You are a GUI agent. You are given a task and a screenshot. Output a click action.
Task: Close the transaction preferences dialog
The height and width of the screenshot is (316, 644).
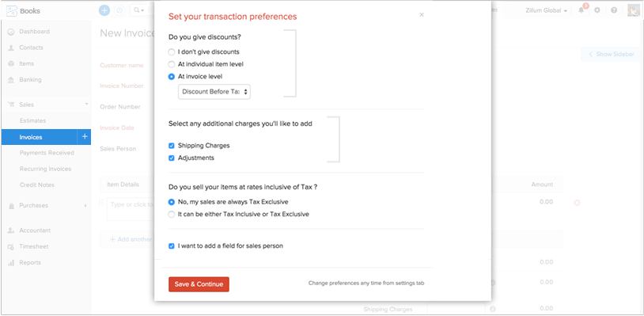[x=422, y=15]
